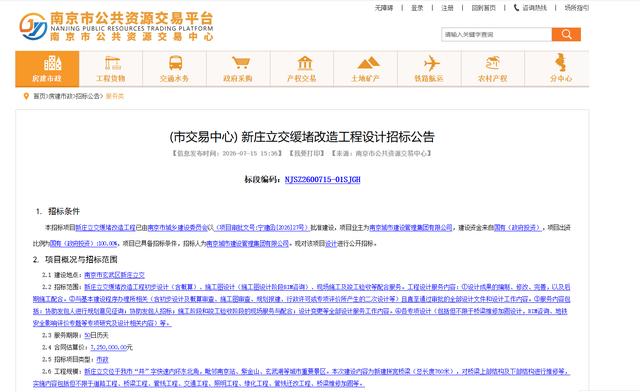Open the 场所指引 venue guide link
Viewport: 640px width, 392px height.
pos(577,8)
